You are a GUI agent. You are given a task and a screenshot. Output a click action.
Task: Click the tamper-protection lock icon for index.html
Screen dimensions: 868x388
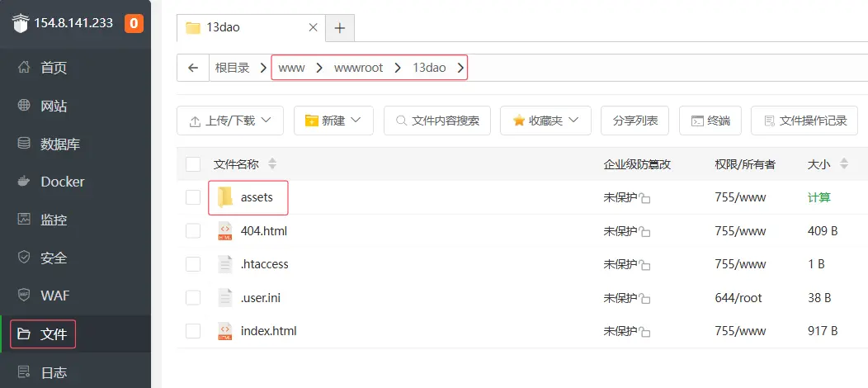[645, 332]
